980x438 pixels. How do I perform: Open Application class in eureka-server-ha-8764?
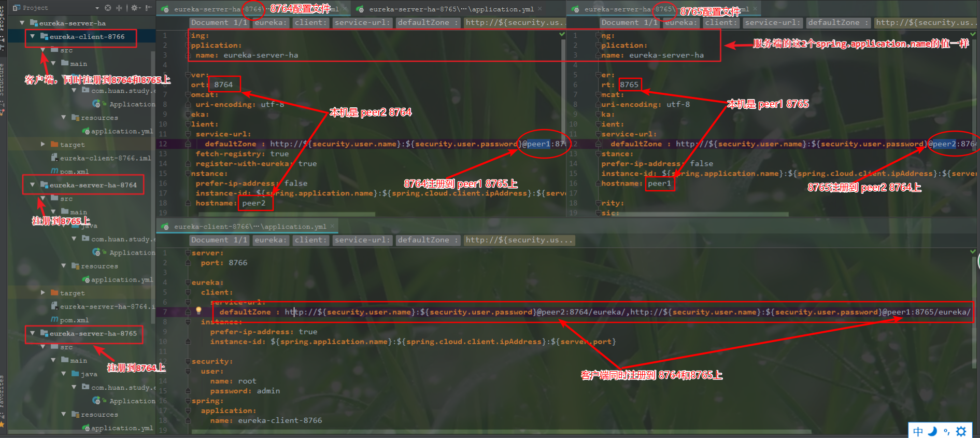point(124,252)
